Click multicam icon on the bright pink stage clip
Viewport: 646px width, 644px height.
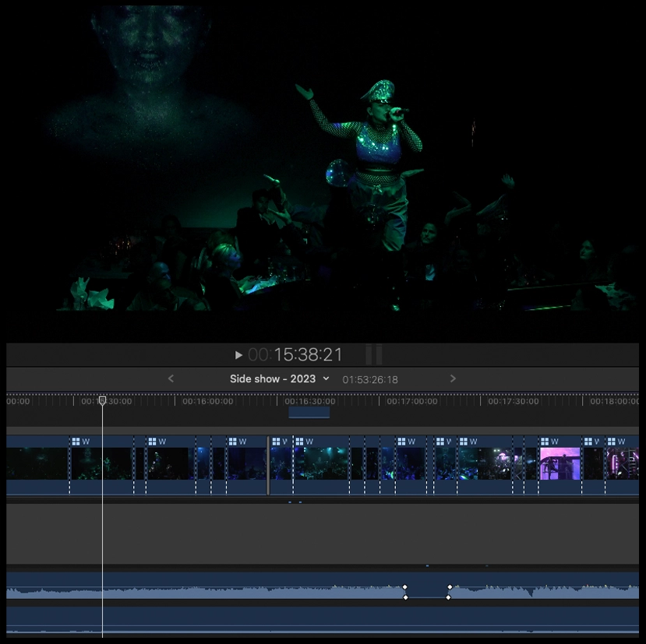[545, 442]
